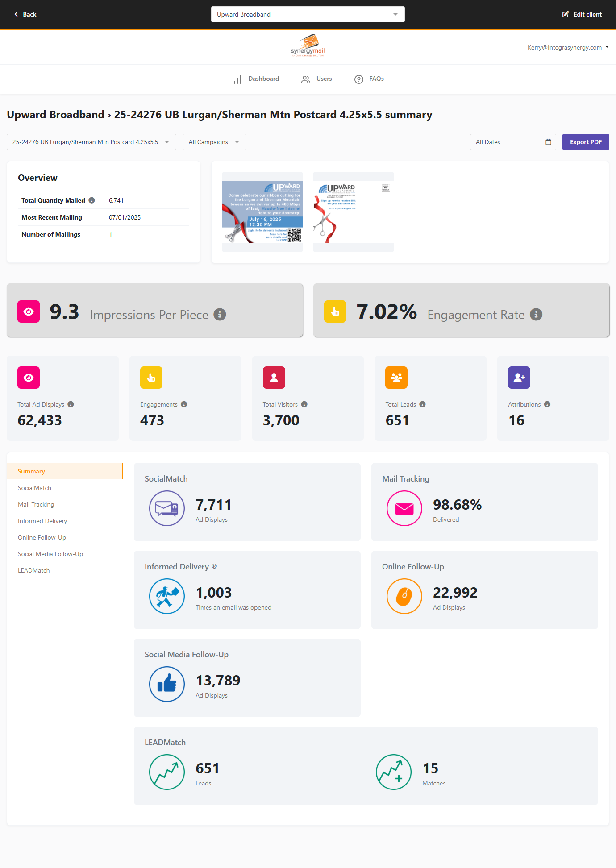Select the Mail Tracking sidebar tab

point(65,504)
